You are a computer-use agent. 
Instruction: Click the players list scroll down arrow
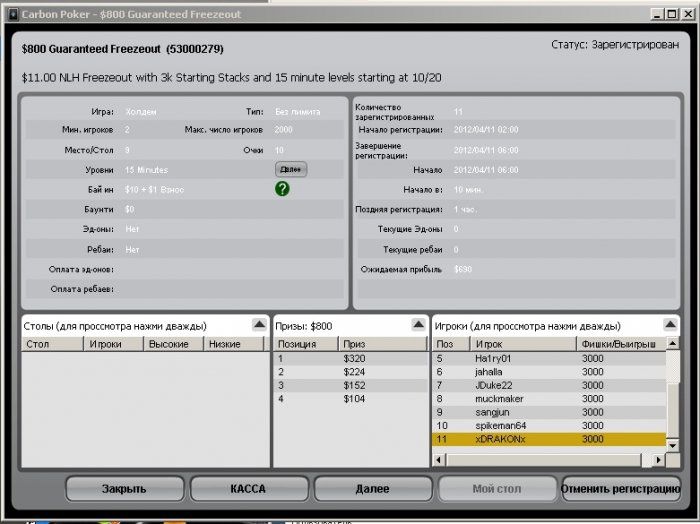(x=672, y=445)
